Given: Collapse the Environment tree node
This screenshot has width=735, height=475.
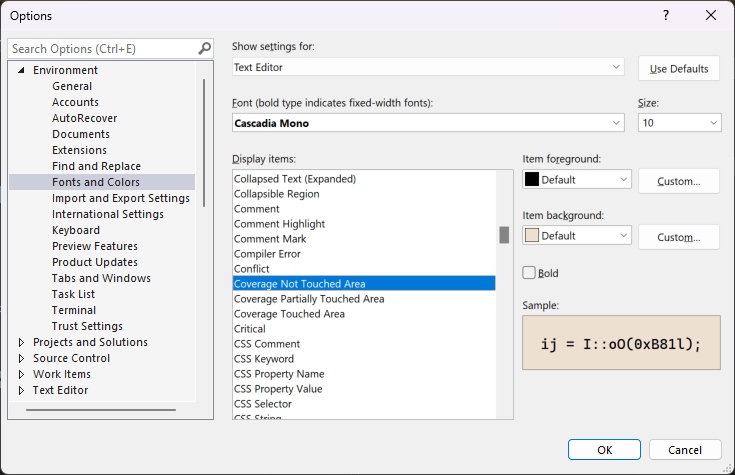Looking at the screenshot, I should (x=22, y=70).
